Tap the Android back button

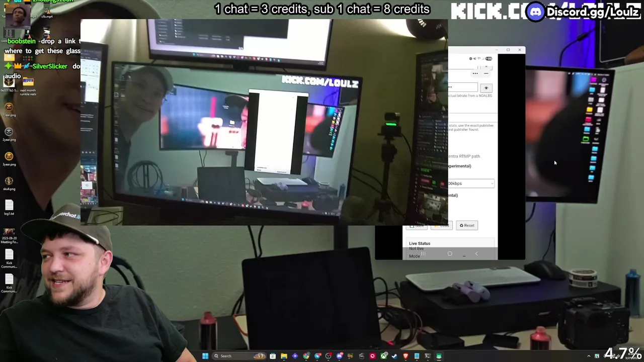[476, 254]
